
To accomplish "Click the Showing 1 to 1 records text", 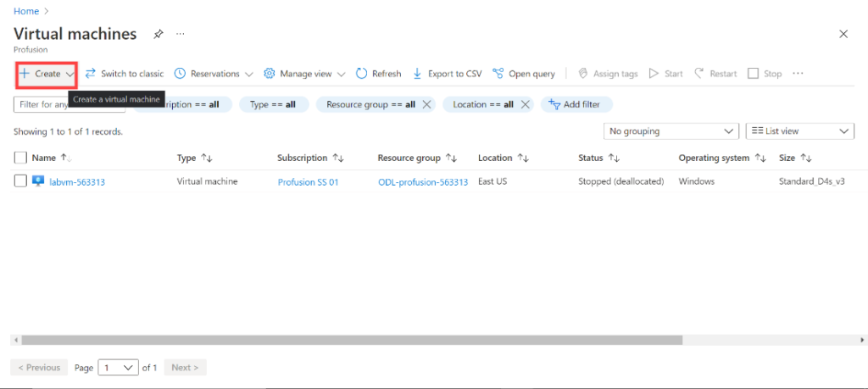I will [x=68, y=131].
